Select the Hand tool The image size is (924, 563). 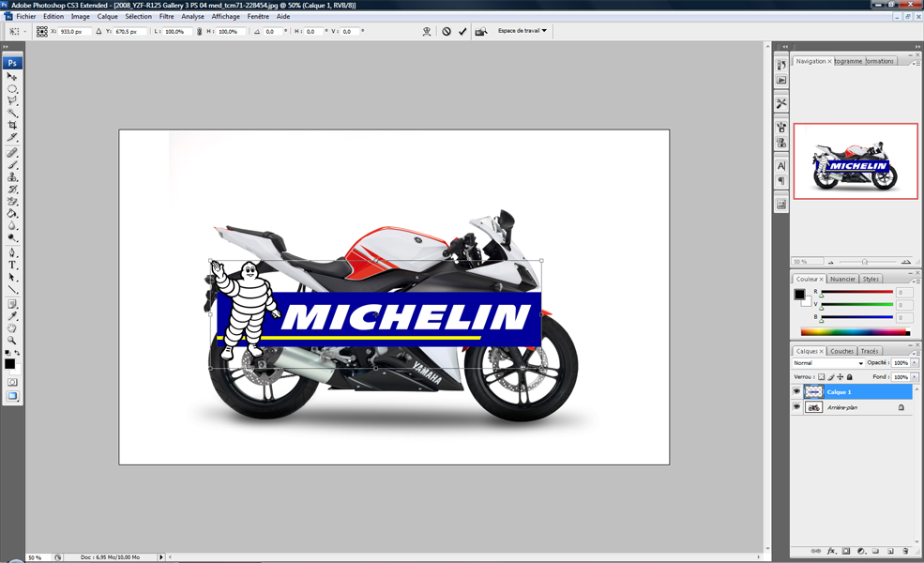tap(12, 328)
